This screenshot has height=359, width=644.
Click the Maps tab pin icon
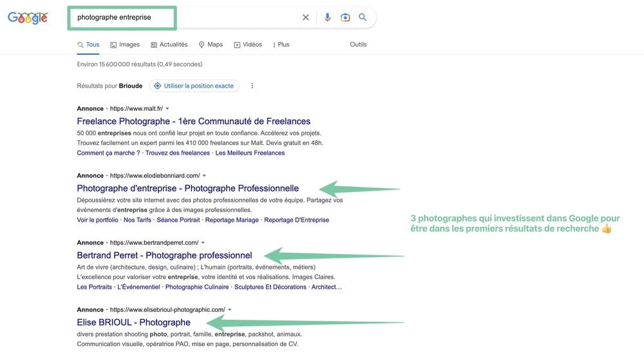coord(202,45)
